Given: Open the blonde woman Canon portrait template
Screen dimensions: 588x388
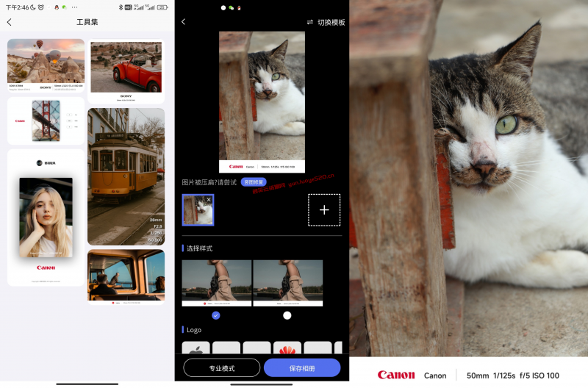Looking at the screenshot, I should coord(46,217).
